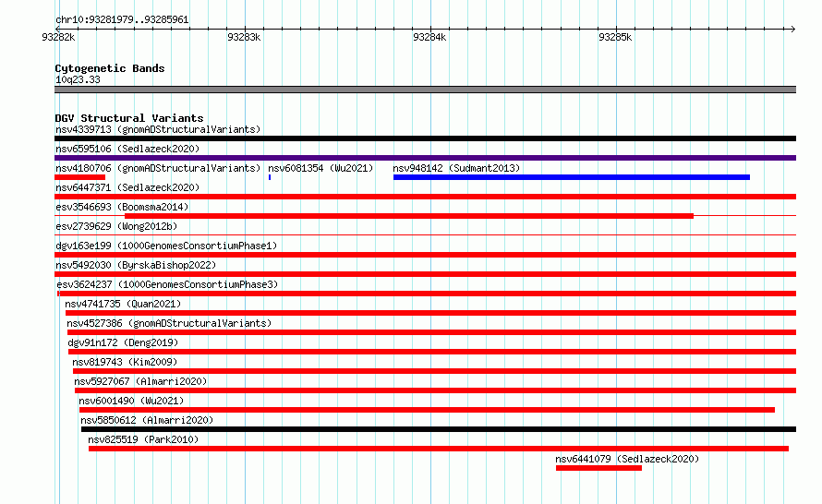Open the nsv6447371 (Sedlazeck2020) label
Image resolution: width=822 pixels, height=504 pixels.
pyautogui.click(x=127, y=187)
